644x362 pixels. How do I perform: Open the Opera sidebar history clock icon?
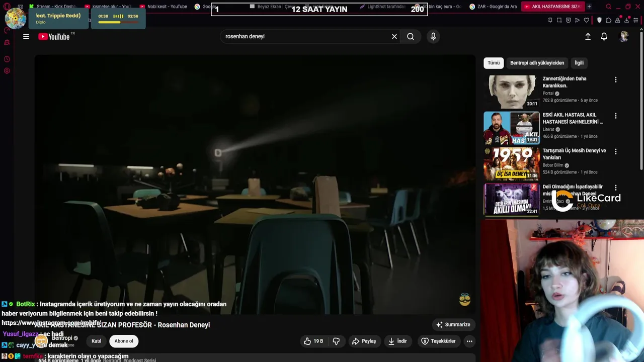coord(7,59)
